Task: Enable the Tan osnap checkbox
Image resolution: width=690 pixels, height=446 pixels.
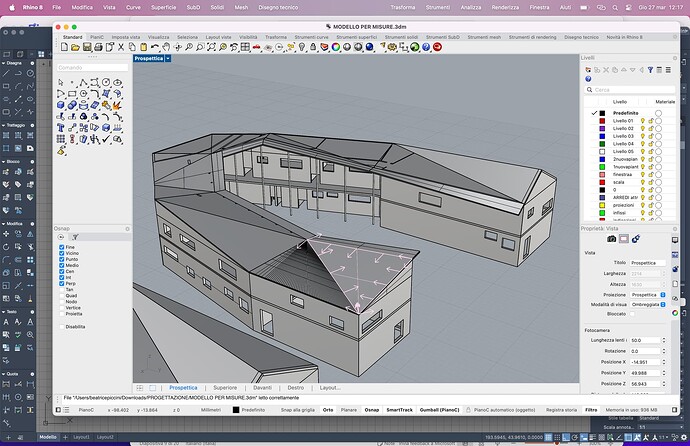Action: coord(62,289)
